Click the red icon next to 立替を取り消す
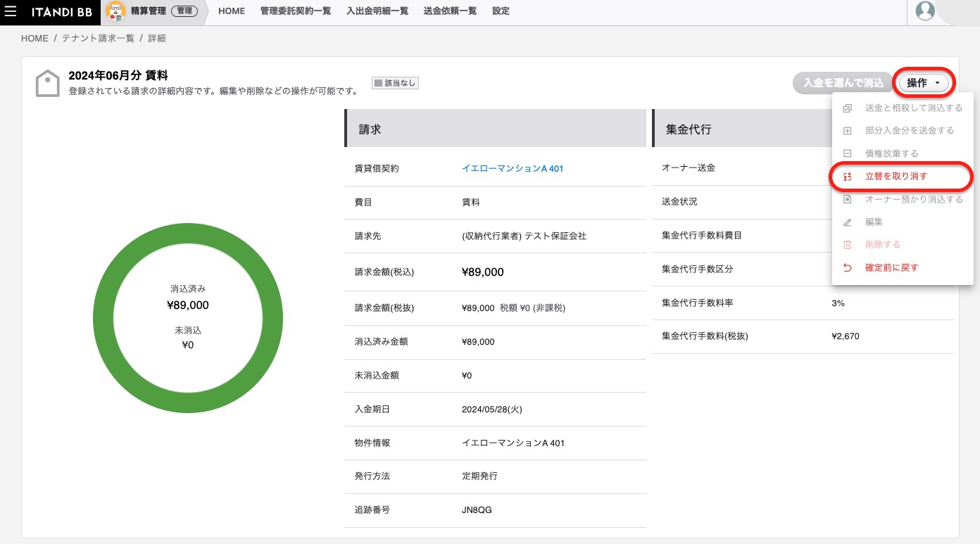Viewport: 980px width, 544px height. pos(848,177)
